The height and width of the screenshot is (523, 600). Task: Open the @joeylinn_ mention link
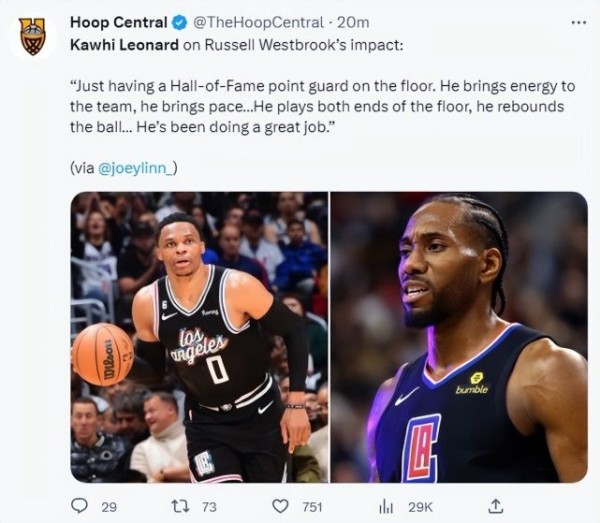[x=138, y=168]
